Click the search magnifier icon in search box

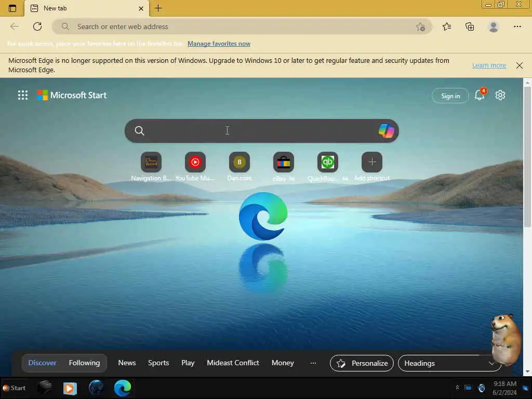pyautogui.click(x=139, y=130)
